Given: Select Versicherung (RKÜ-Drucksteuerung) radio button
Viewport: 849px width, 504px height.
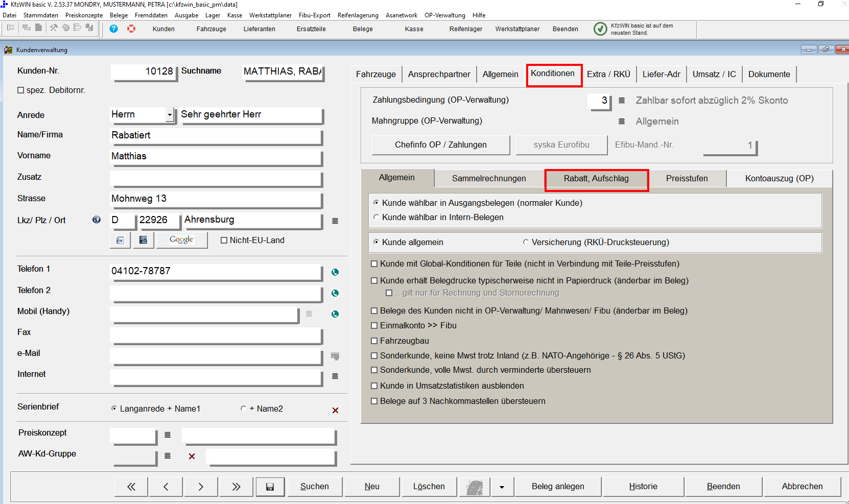Looking at the screenshot, I should point(526,242).
